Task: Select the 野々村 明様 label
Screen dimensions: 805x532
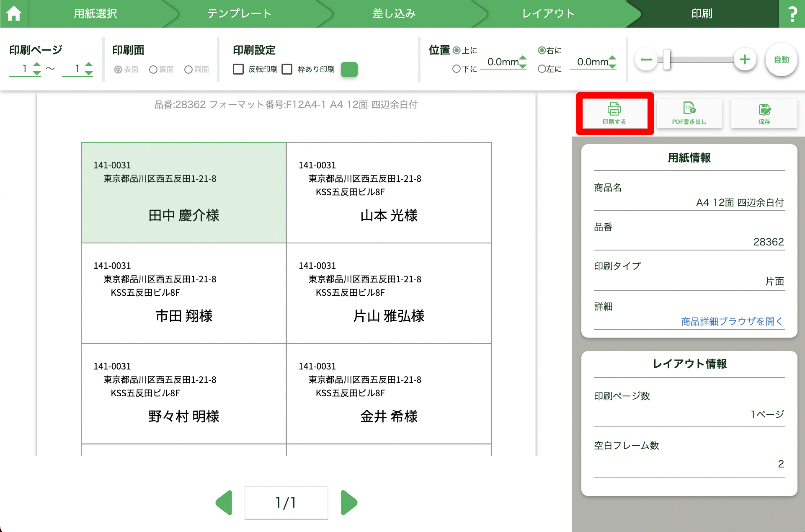Action: pos(183,394)
